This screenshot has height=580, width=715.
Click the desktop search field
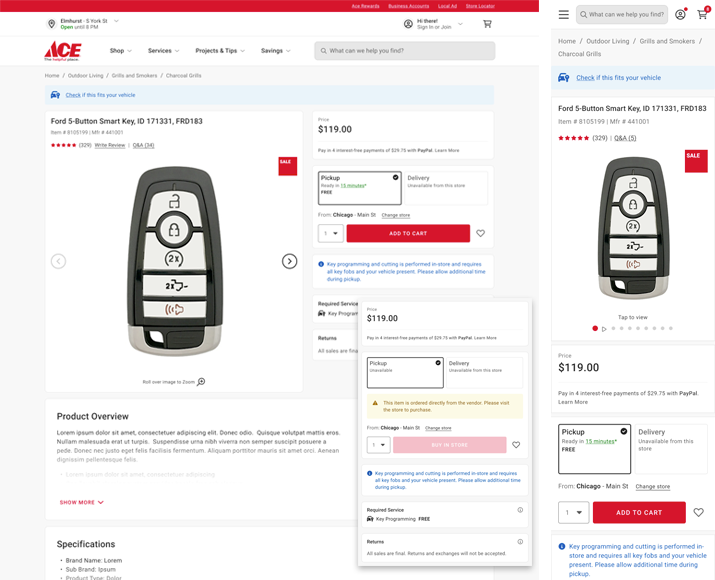pos(404,51)
